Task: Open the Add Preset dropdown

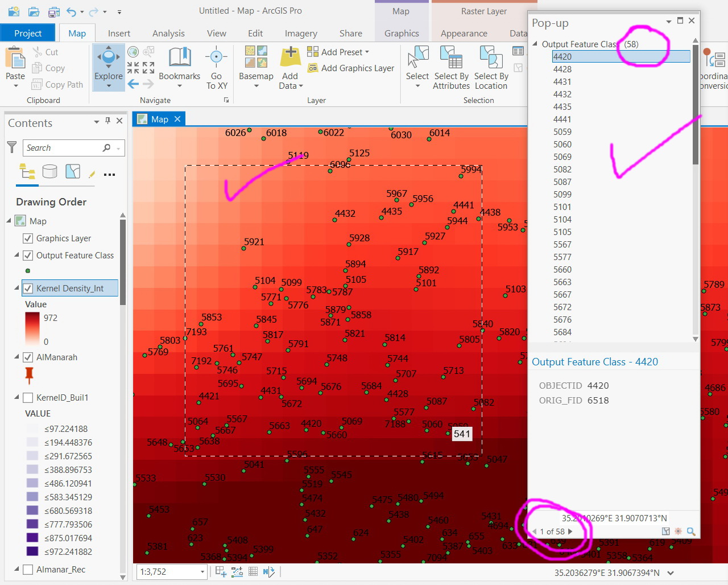Action: coord(367,52)
